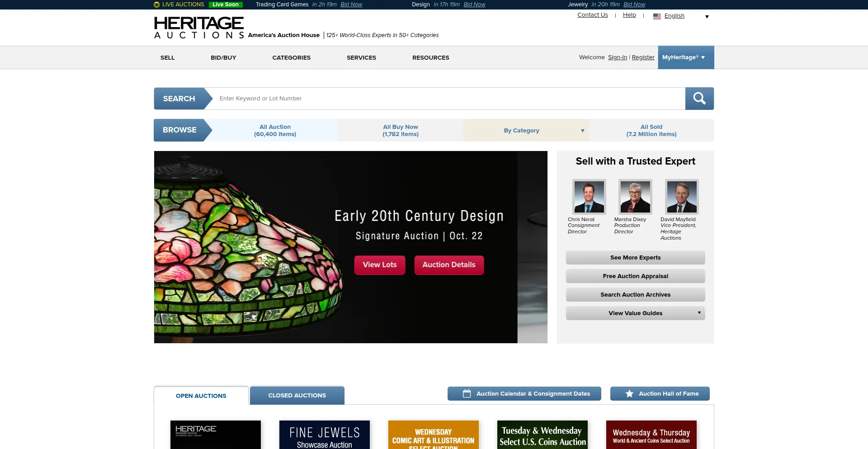This screenshot has height=449, width=868.
Task: Open the English language selector arrow
Action: [707, 17]
